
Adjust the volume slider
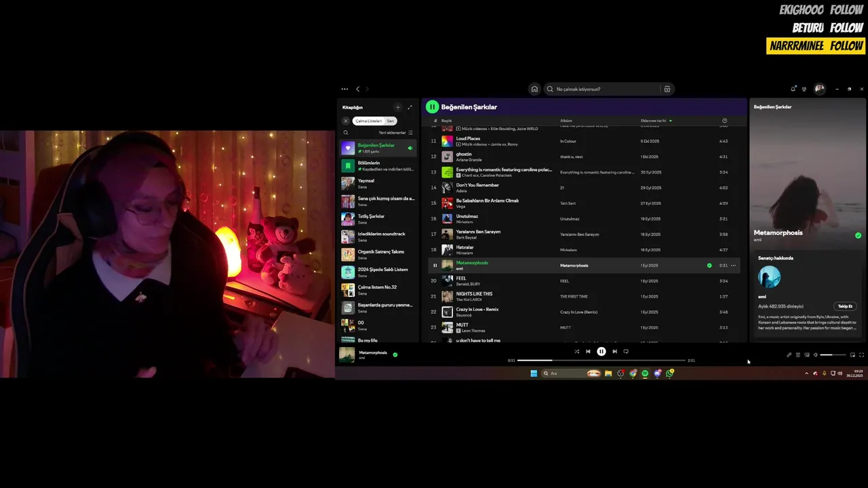(833, 355)
